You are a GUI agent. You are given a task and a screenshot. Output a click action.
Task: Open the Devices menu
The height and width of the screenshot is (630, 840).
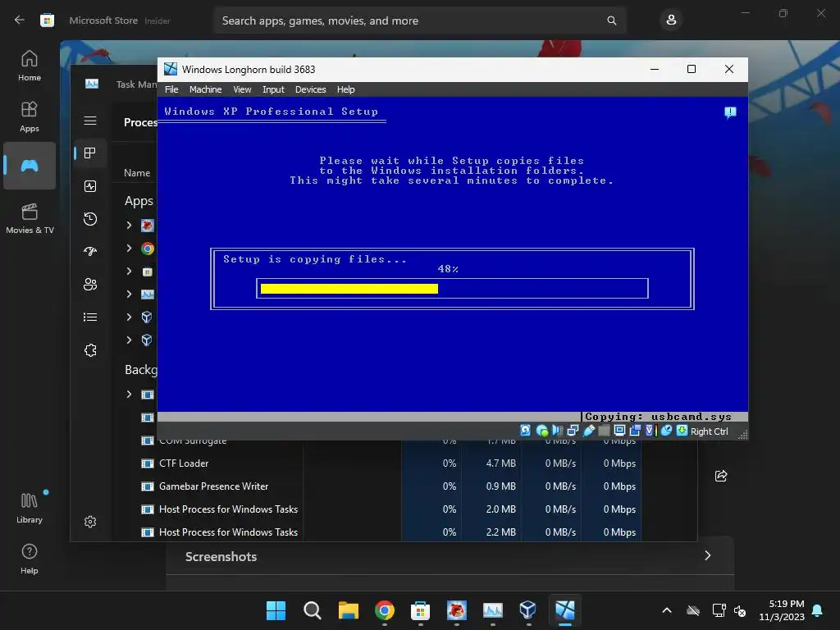click(x=310, y=89)
